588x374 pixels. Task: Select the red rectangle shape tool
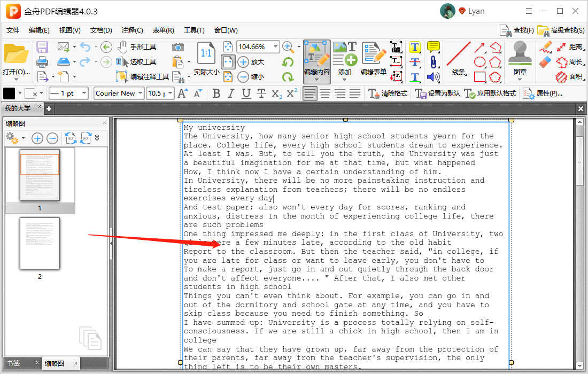(x=479, y=77)
